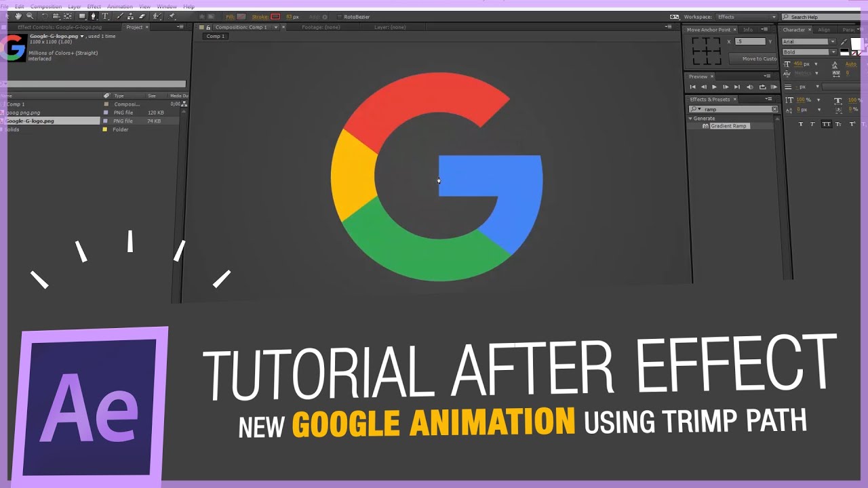868x488 pixels.
Task: Toggle Faux Italic text style
Action: (x=812, y=124)
